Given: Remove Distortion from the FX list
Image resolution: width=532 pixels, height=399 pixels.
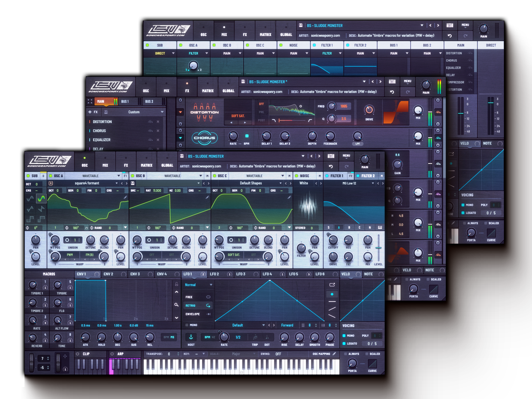Looking at the screenshot, I should coord(158,122).
